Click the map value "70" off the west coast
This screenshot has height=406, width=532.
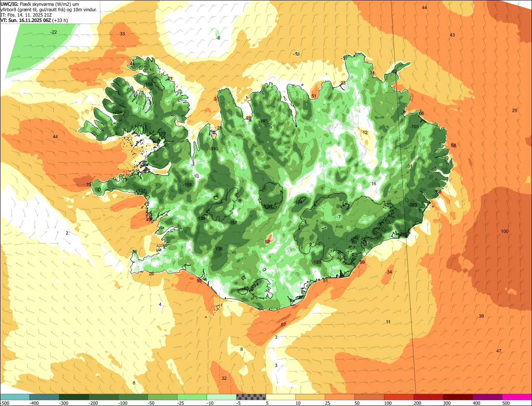(89, 185)
